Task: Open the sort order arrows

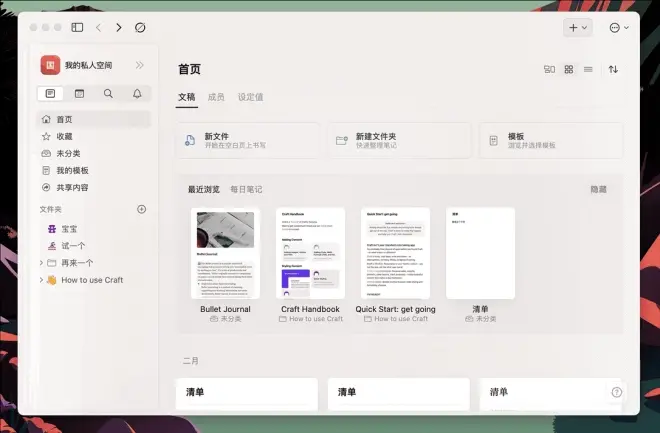Action: 613,69
